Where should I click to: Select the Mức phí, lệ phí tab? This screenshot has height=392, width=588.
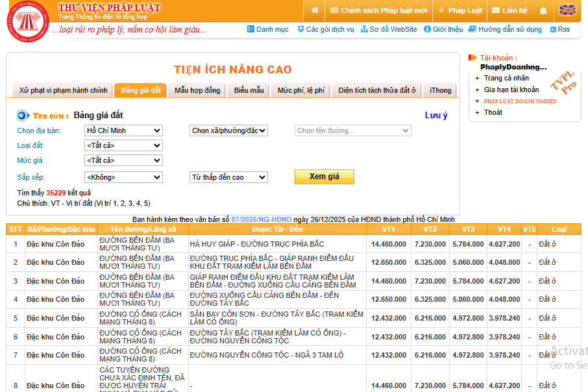301,90
